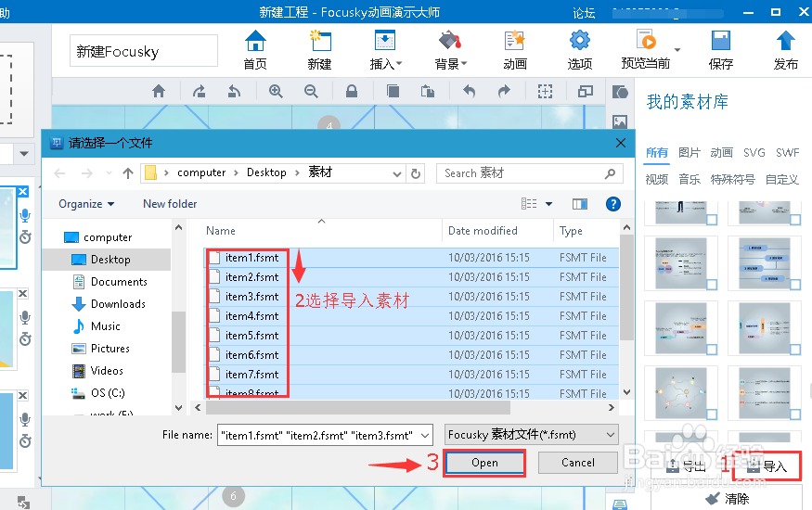
Task: Switch to the SVG materials tab
Action: [x=754, y=153]
